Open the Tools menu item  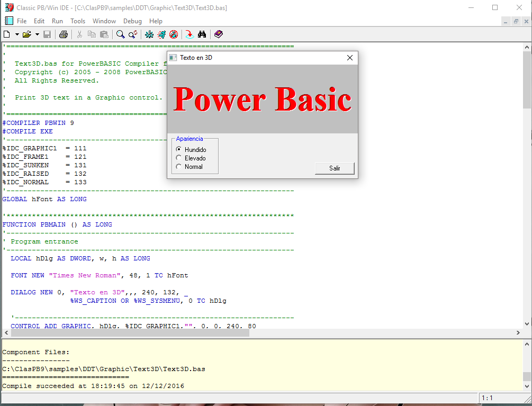tap(78, 21)
